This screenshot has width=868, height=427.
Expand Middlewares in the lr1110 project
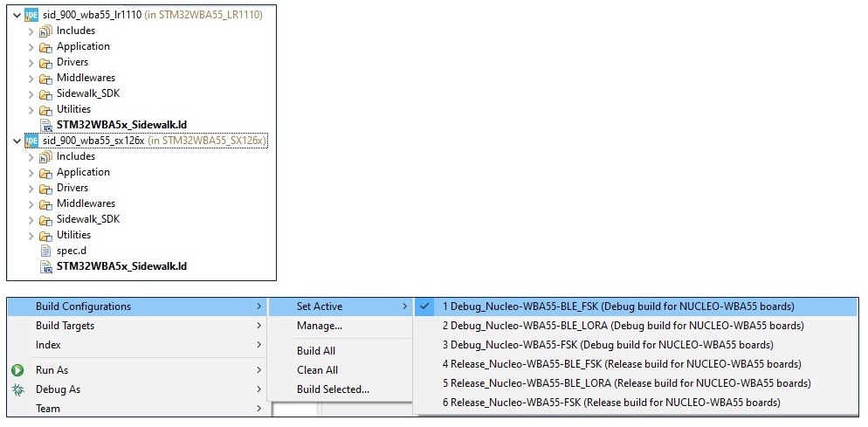[31, 78]
